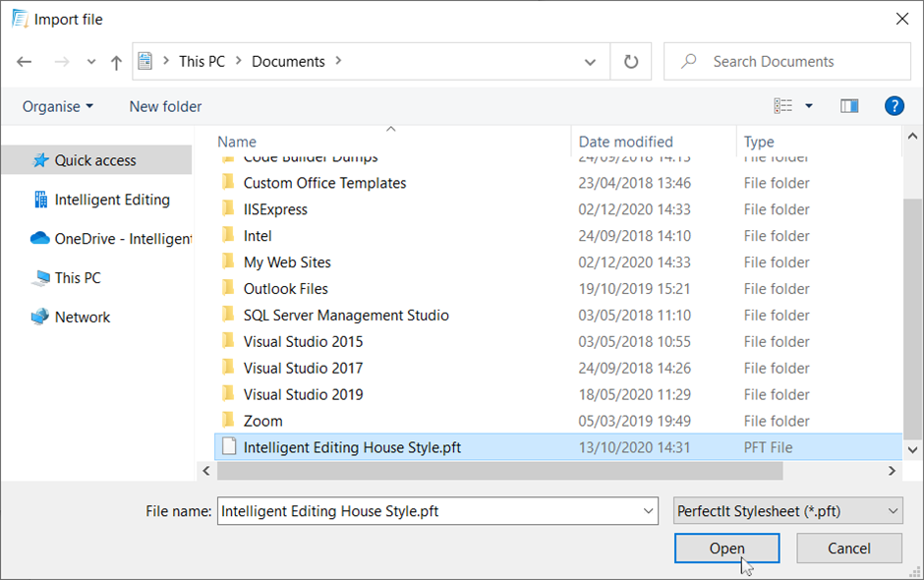Select the OneDrive cloud icon in sidebar
924x580 pixels.
[x=39, y=239]
